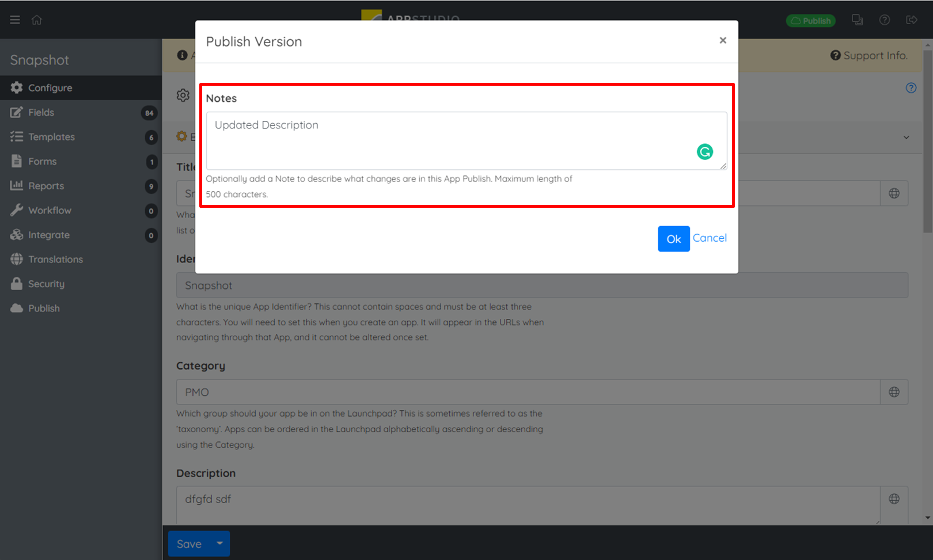The image size is (933, 560).
Task: Click the Templates count badge 6
Action: 151,138
